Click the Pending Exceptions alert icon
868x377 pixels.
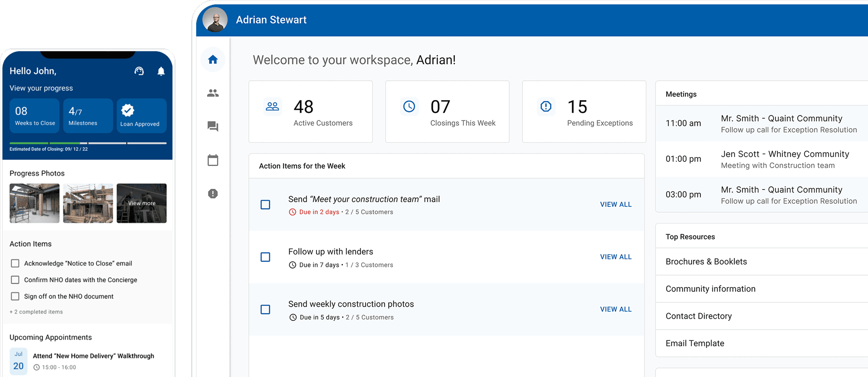click(546, 107)
